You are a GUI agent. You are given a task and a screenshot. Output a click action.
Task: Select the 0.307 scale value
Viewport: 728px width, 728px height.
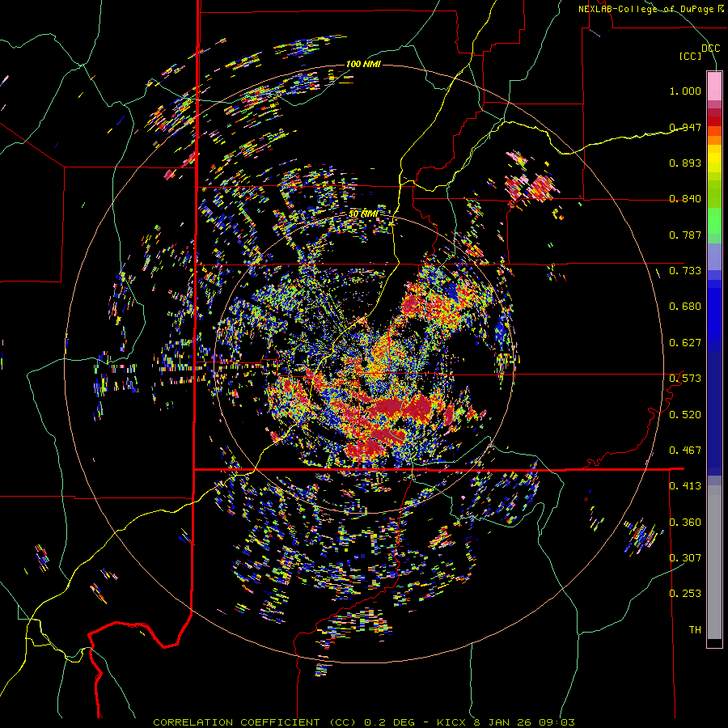click(x=685, y=558)
